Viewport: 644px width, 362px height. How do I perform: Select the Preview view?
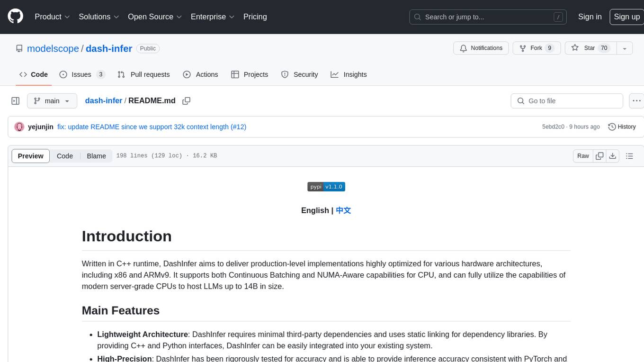[31, 156]
